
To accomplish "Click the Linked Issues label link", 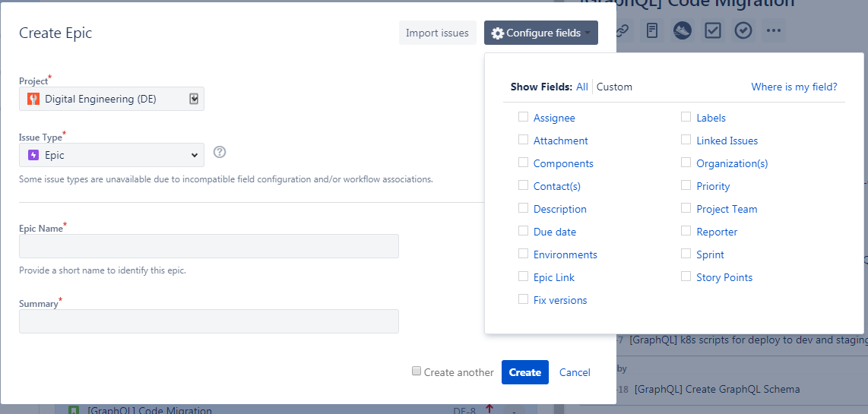I will (727, 141).
